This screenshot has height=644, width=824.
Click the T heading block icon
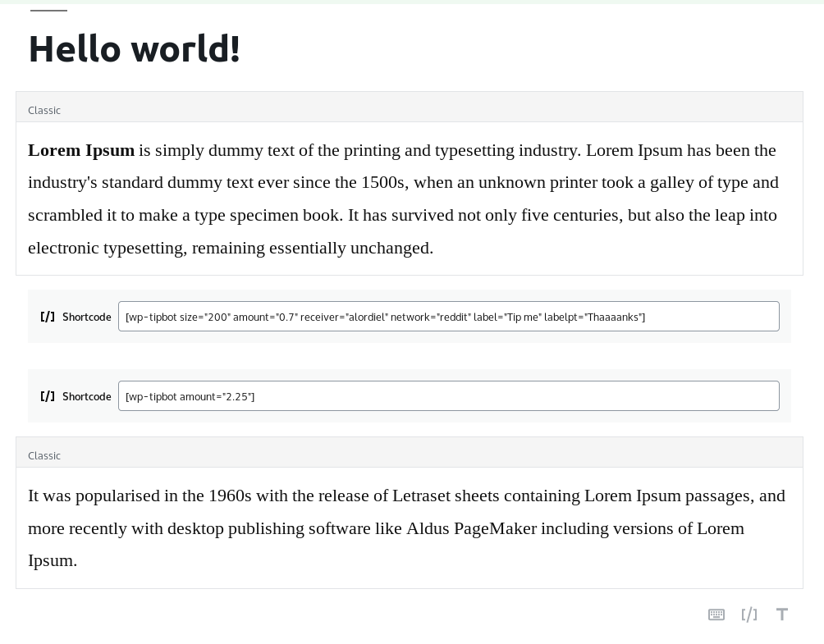[782, 614]
